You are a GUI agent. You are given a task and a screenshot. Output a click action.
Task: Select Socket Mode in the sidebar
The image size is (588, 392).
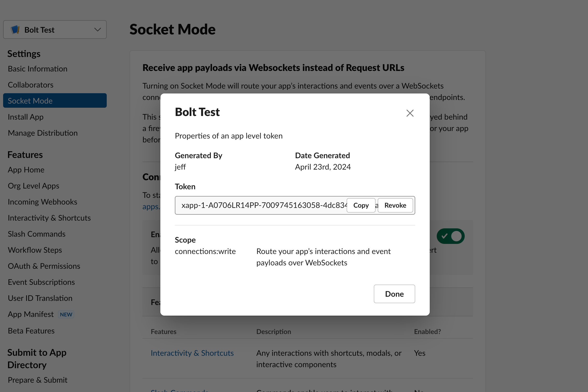click(30, 101)
